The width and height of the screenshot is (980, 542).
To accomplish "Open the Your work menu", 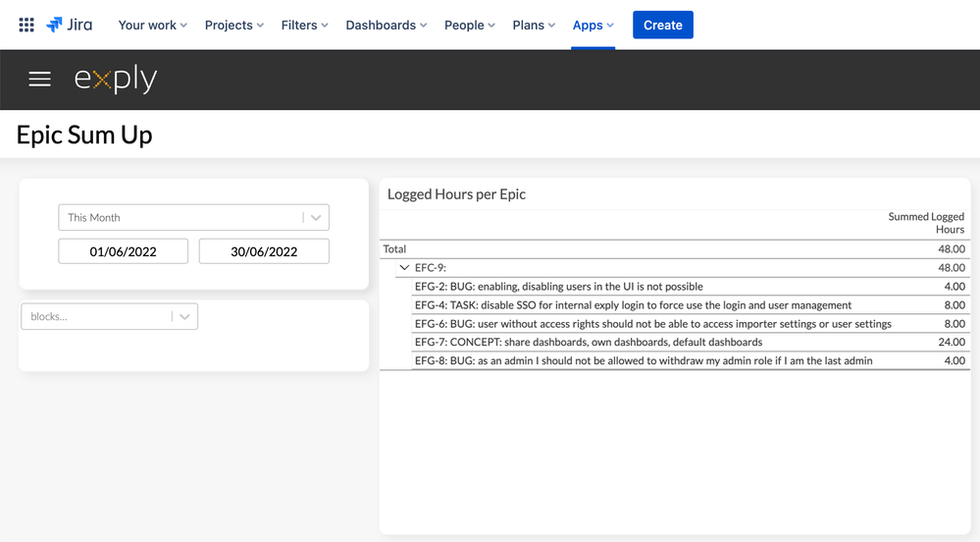I will tap(152, 25).
